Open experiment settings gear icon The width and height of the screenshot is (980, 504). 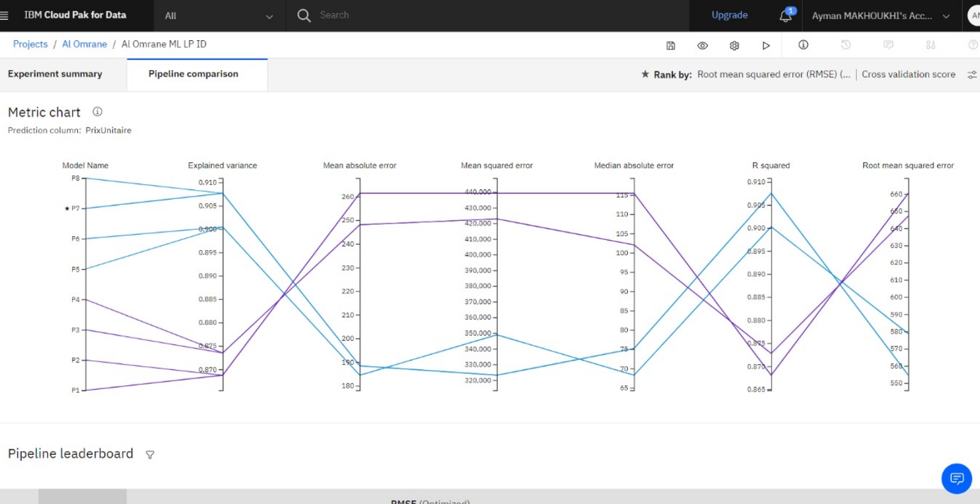point(734,45)
